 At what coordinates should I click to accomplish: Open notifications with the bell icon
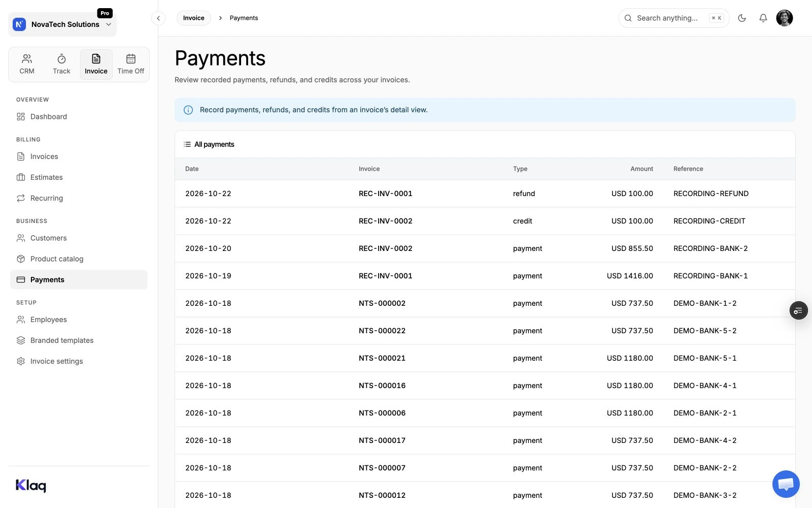tap(763, 18)
